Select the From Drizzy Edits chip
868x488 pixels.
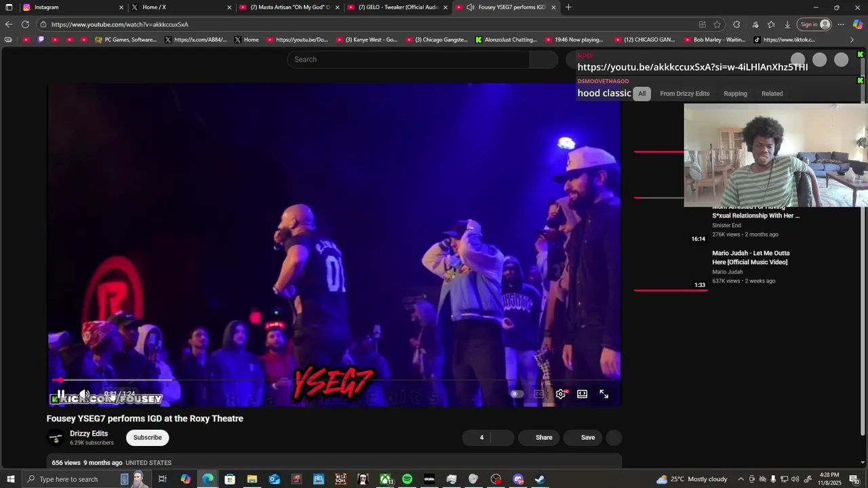[684, 94]
